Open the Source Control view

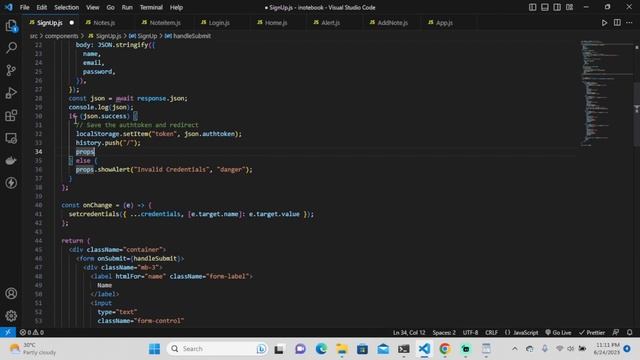[x=11, y=70]
